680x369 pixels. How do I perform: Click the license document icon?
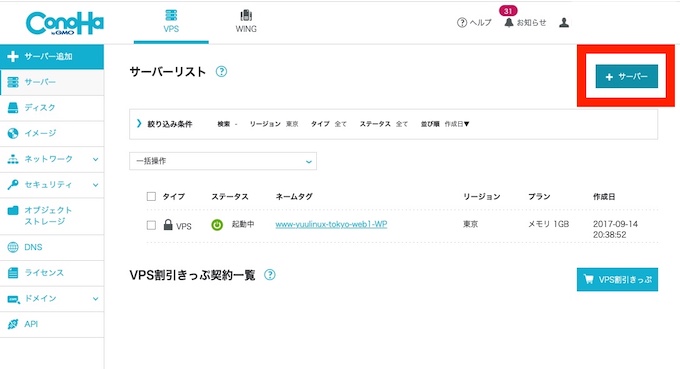(13, 273)
